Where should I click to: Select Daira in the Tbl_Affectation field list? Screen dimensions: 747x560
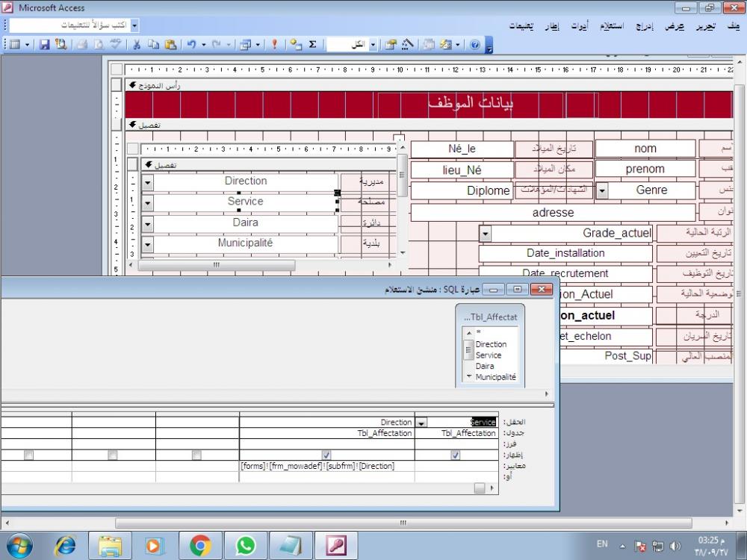485,366
